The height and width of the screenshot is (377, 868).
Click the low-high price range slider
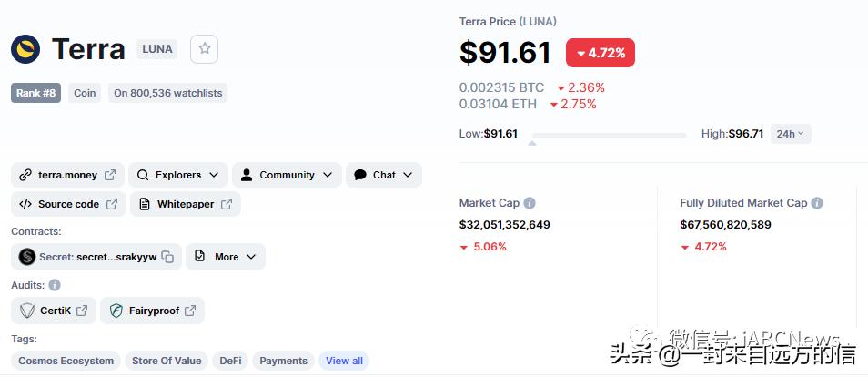[608, 136]
